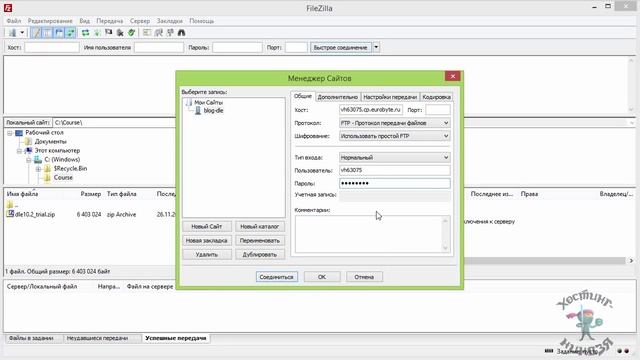Toggle the synchronized browsing toolbar icon
The width and height of the screenshot is (640, 360).
(x=170, y=33)
